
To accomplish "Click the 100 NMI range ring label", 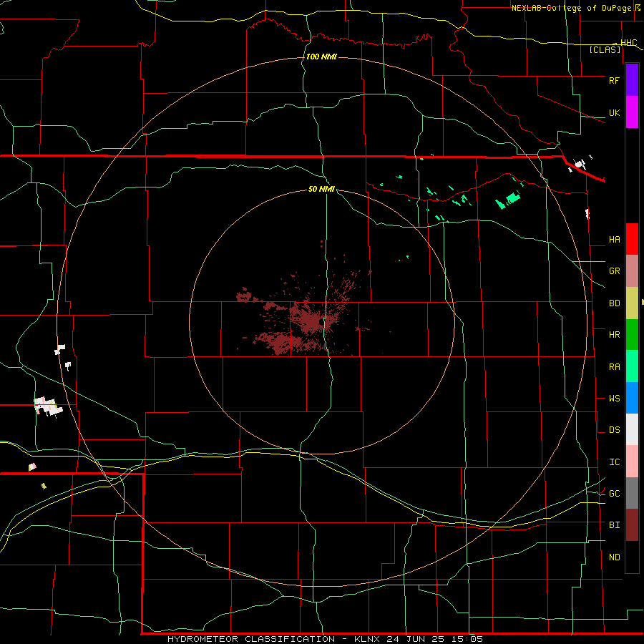I will pos(321,57).
